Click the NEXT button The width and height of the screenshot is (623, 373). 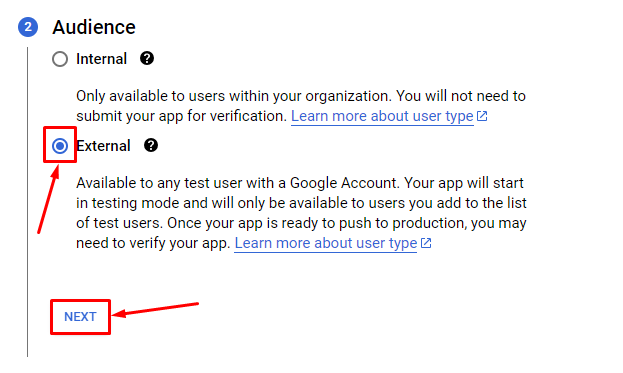click(80, 317)
